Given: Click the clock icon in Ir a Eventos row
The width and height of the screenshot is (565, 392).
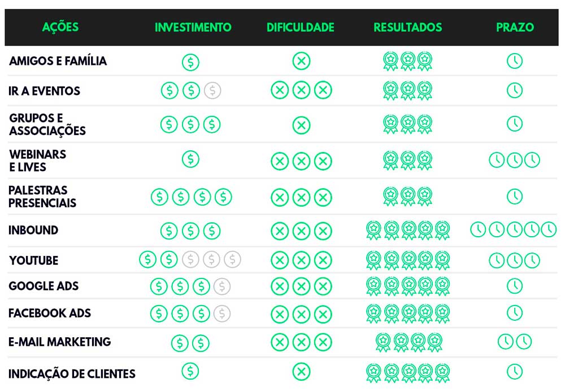Looking at the screenshot, I should pos(515,90).
